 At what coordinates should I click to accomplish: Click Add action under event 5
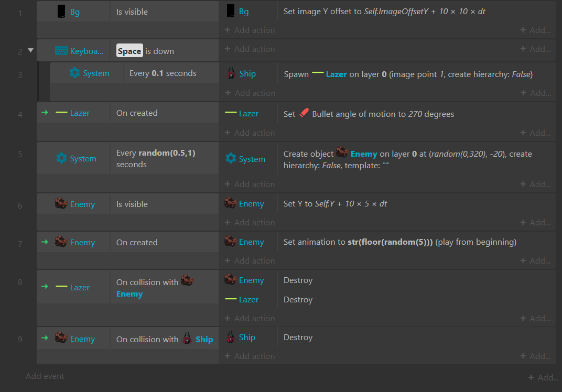pyautogui.click(x=250, y=184)
